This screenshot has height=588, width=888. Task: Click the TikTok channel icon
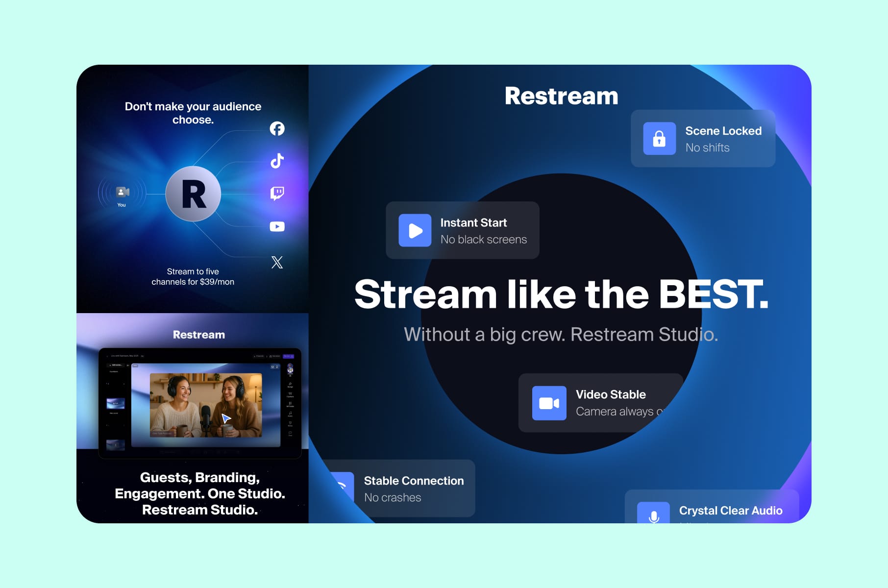[x=277, y=161]
